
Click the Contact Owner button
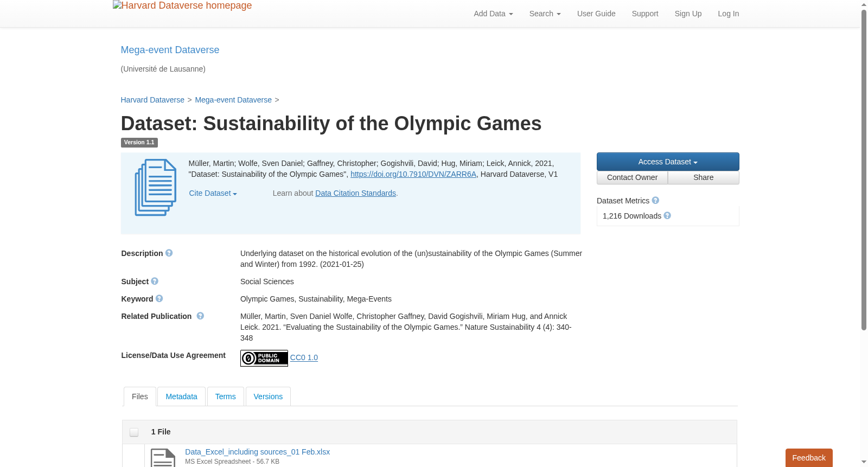pos(632,178)
